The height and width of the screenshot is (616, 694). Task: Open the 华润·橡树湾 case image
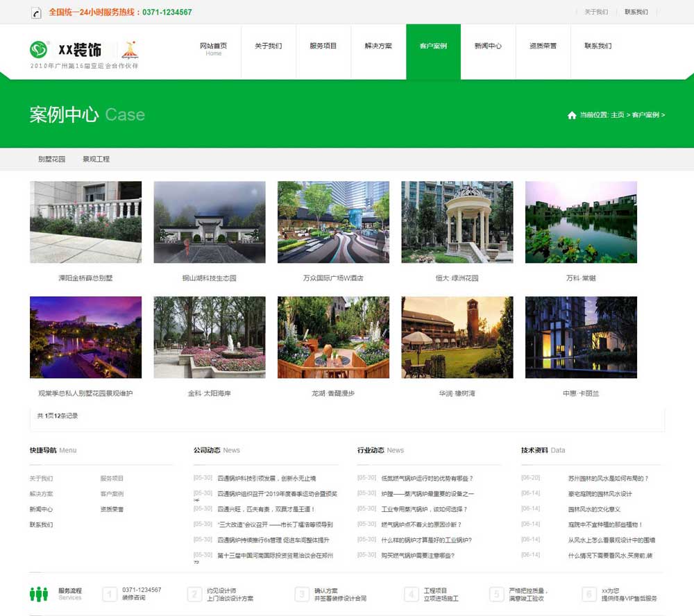(x=457, y=338)
